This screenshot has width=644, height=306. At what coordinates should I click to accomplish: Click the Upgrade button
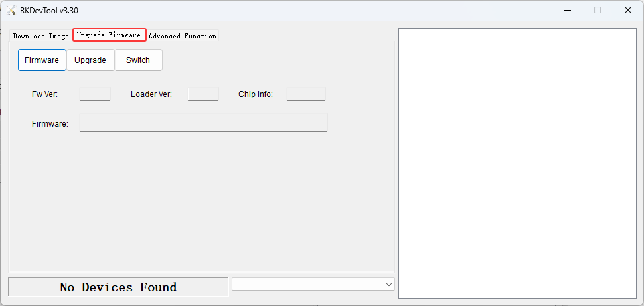tap(90, 60)
